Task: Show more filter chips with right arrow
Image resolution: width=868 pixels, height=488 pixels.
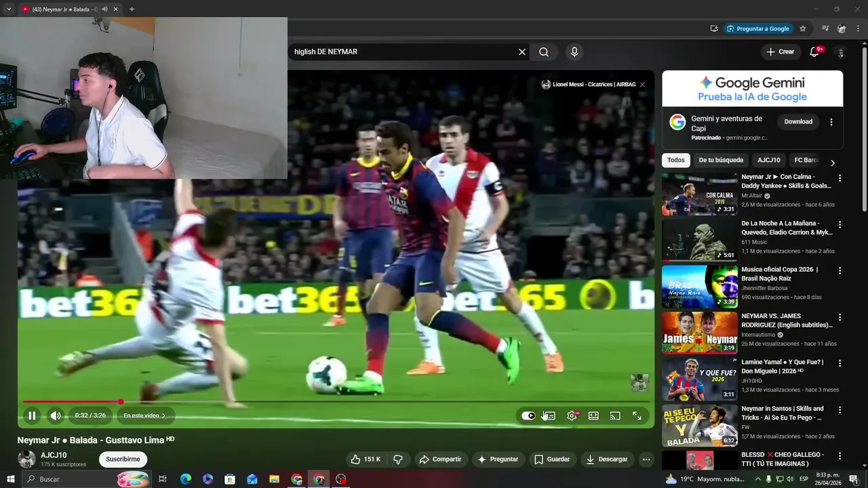Action: pyautogui.click(x=833, y=163)
